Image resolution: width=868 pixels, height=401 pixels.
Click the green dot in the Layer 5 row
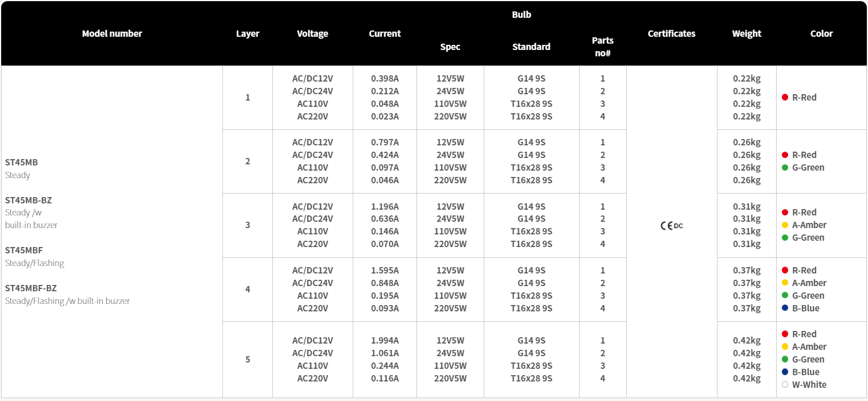tap(785, 360)
